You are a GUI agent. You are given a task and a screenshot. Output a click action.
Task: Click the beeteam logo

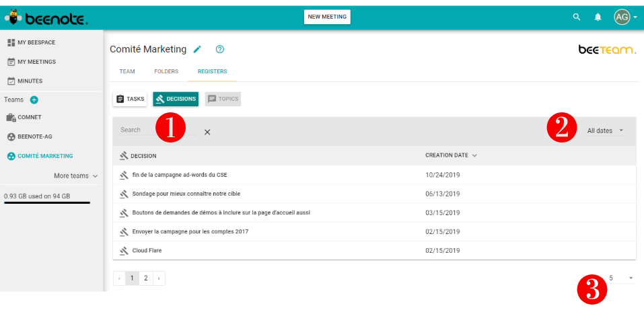pyautogui.click(x=608, y=50)
